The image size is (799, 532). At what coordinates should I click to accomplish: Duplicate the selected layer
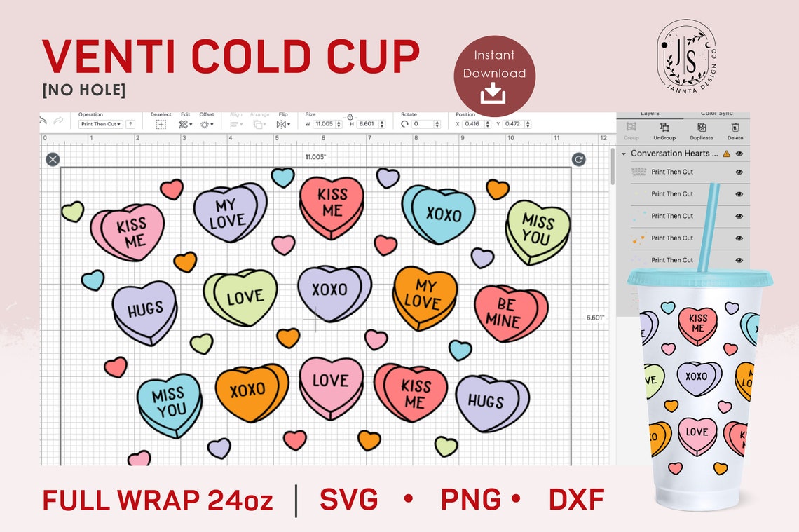702,128
